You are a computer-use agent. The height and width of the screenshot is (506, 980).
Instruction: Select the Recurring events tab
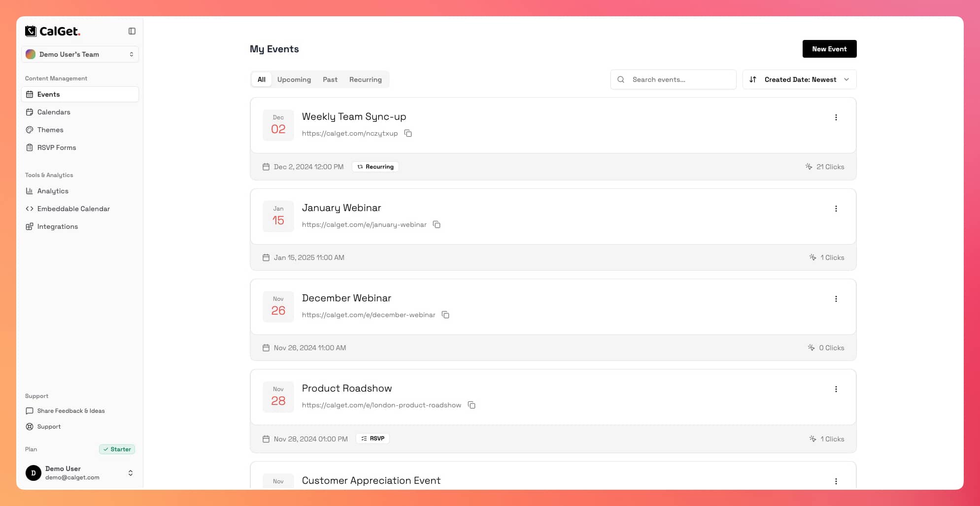coord(365,79)
